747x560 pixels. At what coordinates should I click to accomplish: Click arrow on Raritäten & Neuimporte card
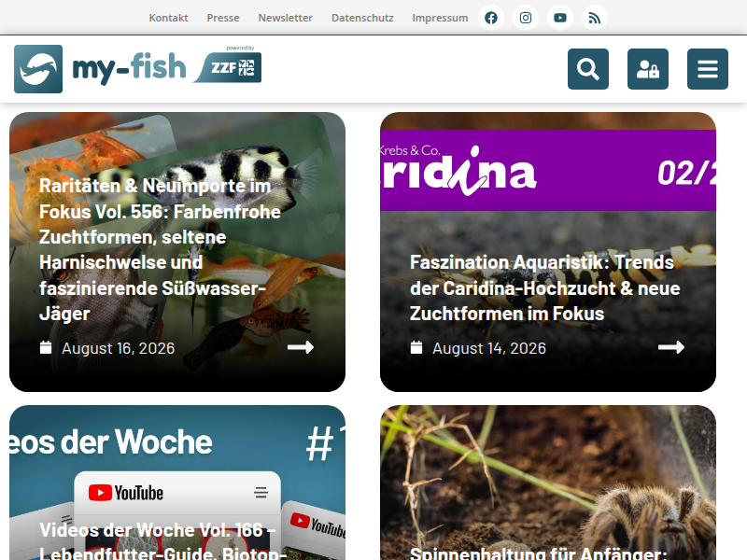[x=301, y=347]
